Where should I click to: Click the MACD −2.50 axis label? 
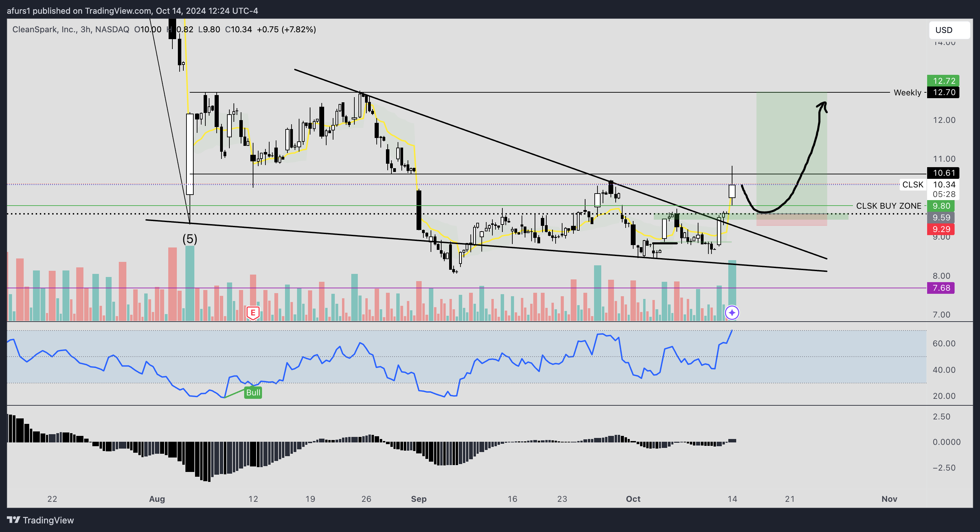(x=944, y=468)
